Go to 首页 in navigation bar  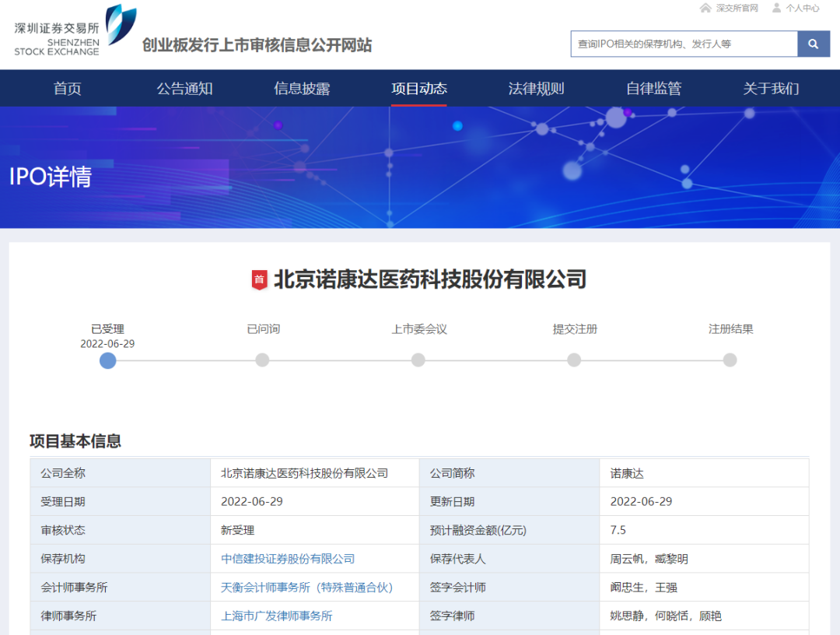tap(67, 89)
